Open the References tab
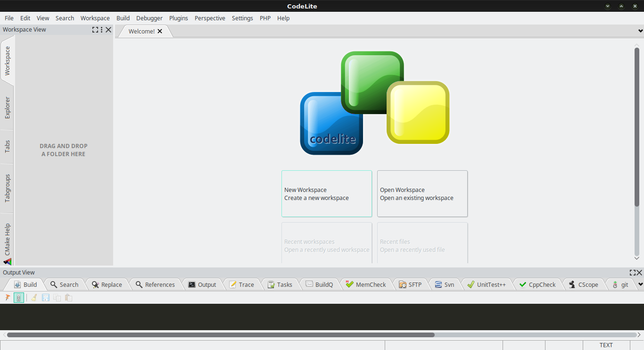This screenshot has height=350, width=644. click(155, 284)
